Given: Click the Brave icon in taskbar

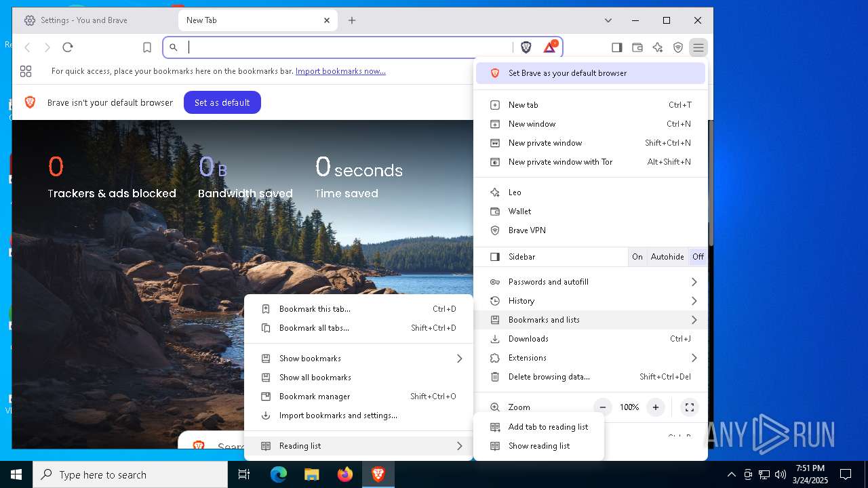Looking at the screenshot, I should (378, 474).
